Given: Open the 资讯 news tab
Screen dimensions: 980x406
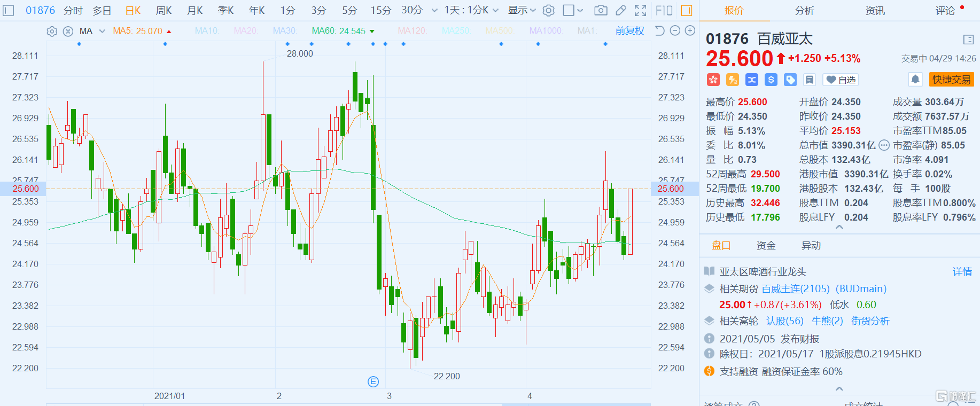Looking at the screenshot, I should (875, 10).
